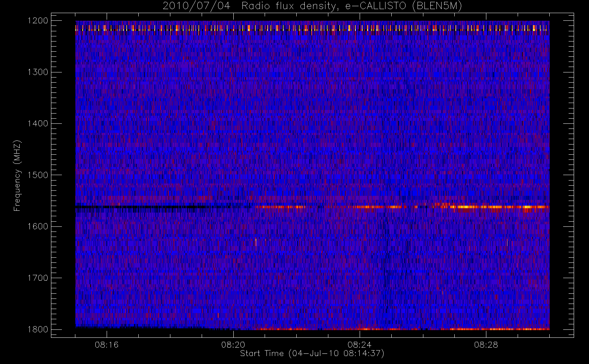Click the 08:16 time tick label

pyautogui.click(x=107, y=345)
